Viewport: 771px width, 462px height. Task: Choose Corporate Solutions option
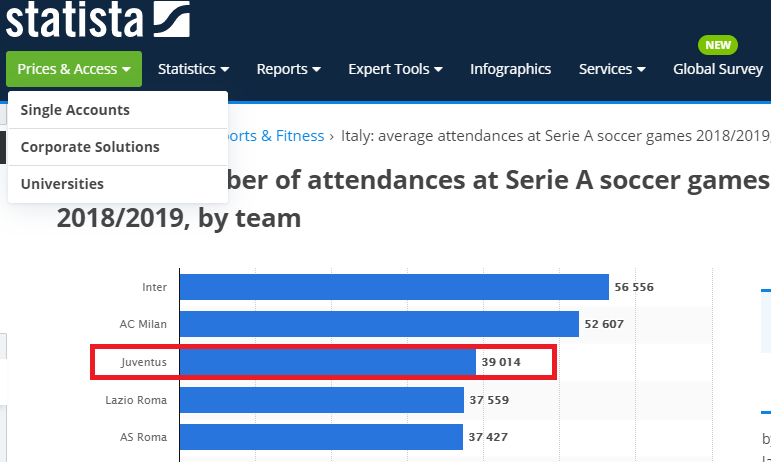tap(90, 147)
